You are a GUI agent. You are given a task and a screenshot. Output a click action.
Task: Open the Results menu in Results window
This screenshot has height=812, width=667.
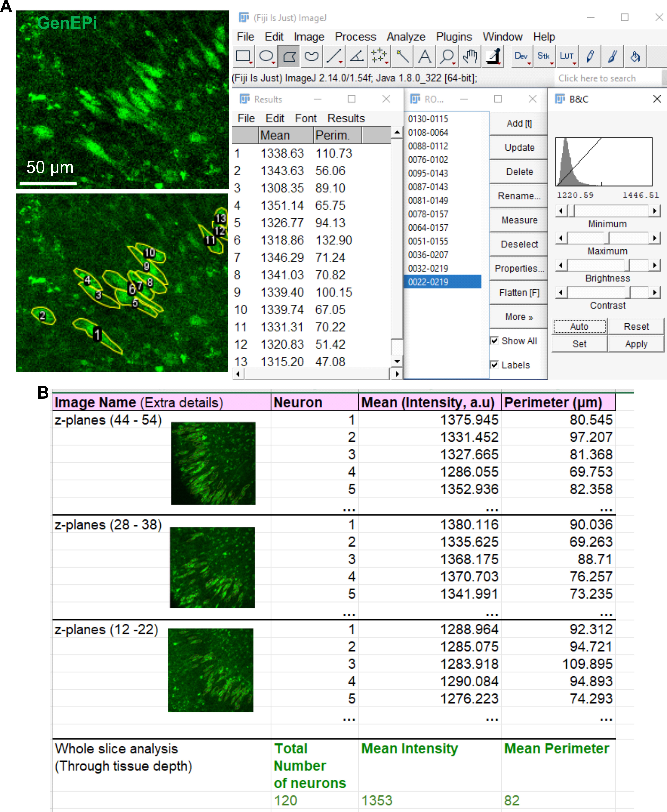(x=346, y=118)
